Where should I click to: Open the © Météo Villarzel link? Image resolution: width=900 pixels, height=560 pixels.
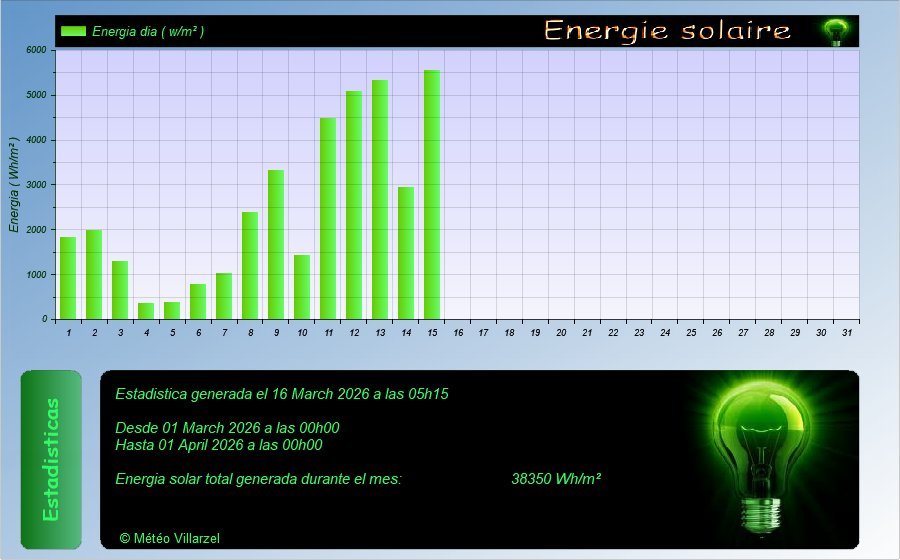pyautogui.click(x=169, y=538)
